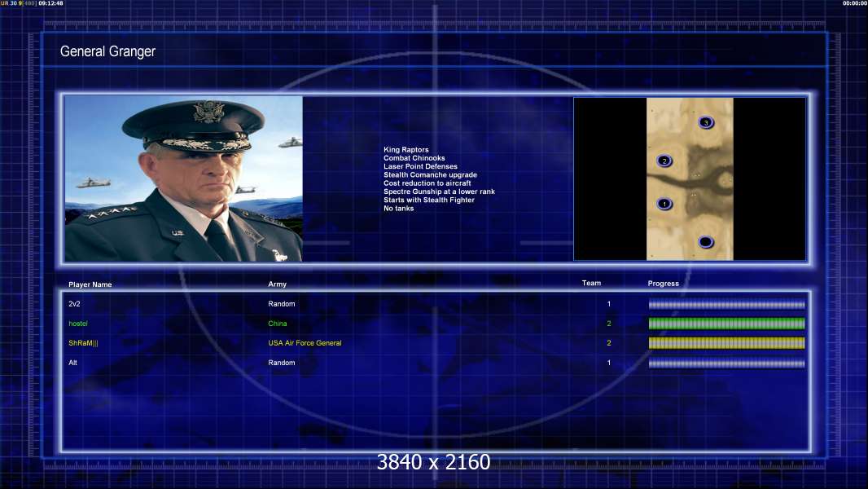Click the 00:00:00 timer readout
868x489 pixels.
(x=855, y=3)
